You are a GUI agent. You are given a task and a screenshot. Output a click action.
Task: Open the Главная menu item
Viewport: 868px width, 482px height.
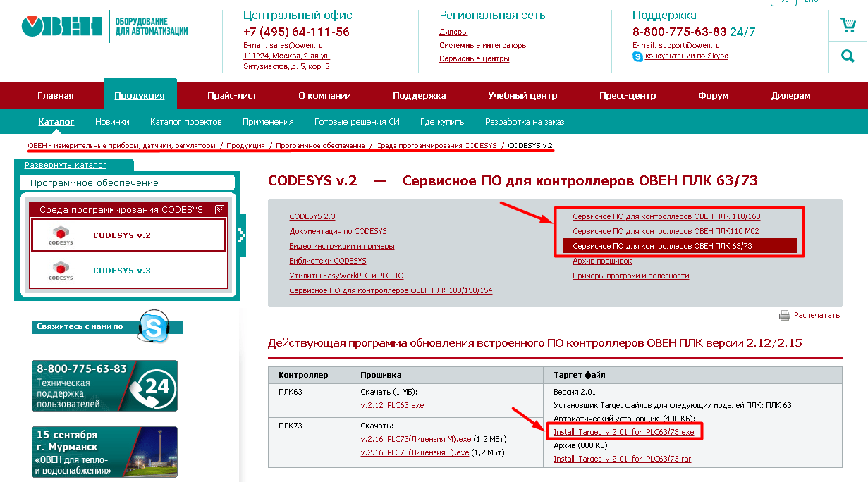point(56,96)
